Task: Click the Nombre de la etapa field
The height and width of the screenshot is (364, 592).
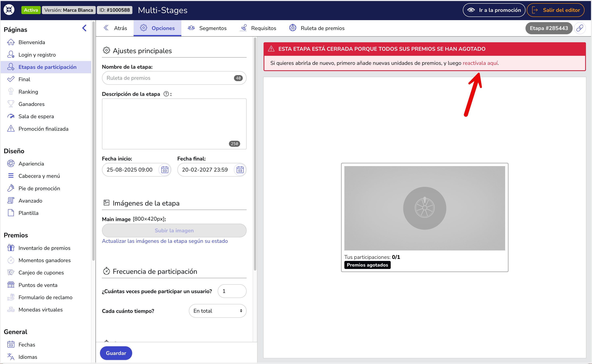Action: coord(174,78)
